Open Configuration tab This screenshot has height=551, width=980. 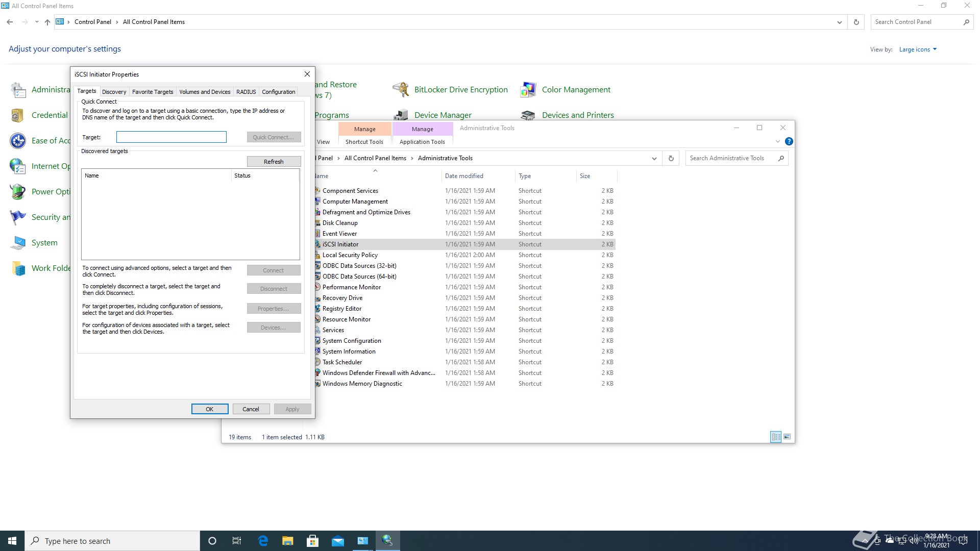(278, 92)
